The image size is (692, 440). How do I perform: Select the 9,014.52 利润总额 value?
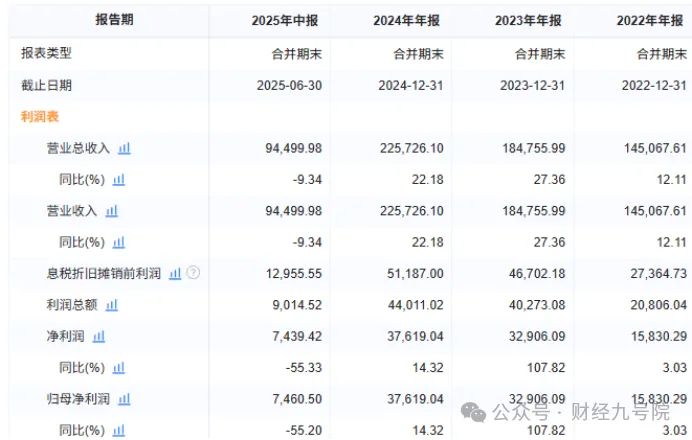pos(296,305)
